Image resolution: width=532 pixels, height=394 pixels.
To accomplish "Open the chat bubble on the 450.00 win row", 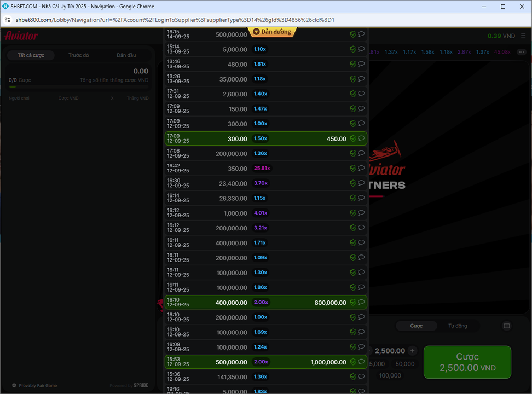I will click(361, 138).
